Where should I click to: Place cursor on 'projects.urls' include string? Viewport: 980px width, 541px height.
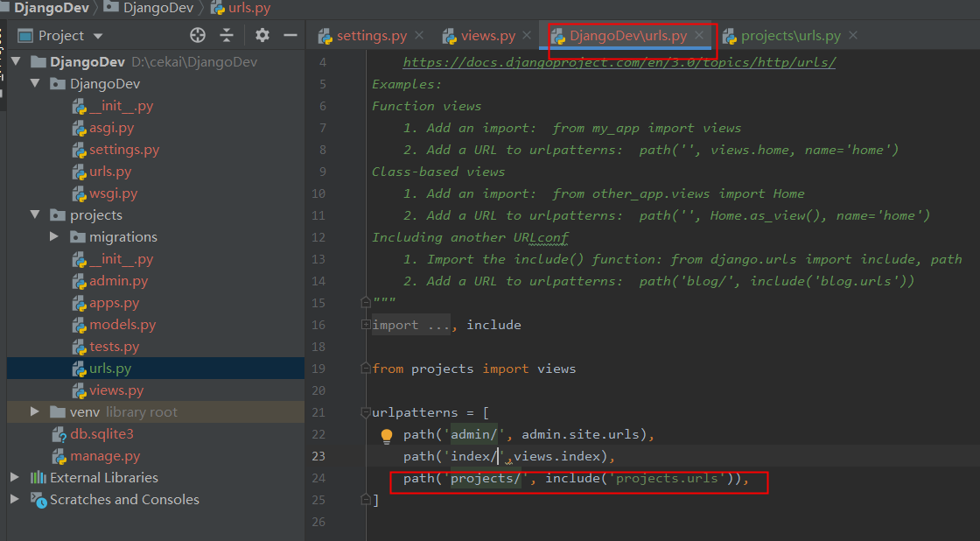pyautogui.click(x=666, y=478)
